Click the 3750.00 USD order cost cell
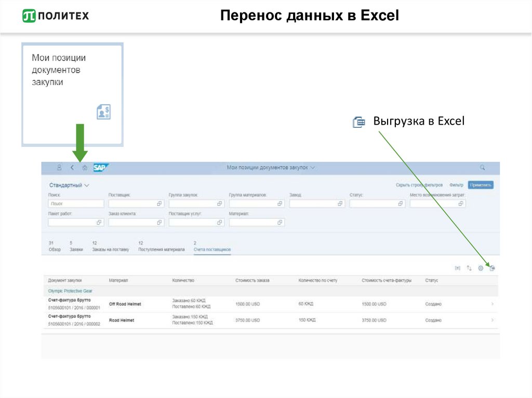The width and height of the screenshot is (532, 398). (x=248, y=320)
